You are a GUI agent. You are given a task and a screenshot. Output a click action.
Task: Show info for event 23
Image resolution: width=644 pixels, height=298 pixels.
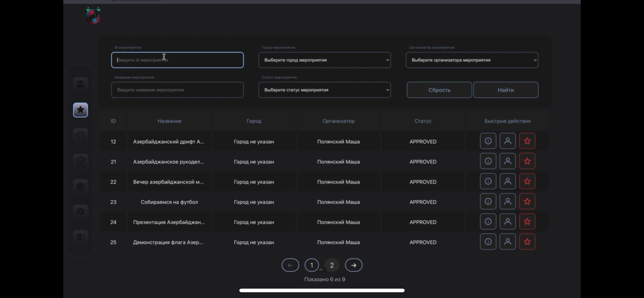click(x=488, y=201)
